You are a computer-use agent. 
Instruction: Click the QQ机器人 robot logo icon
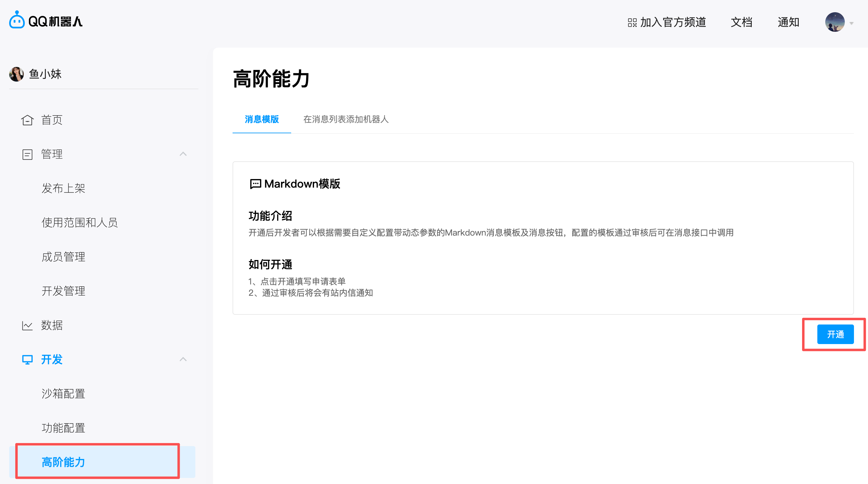(17, 20)
